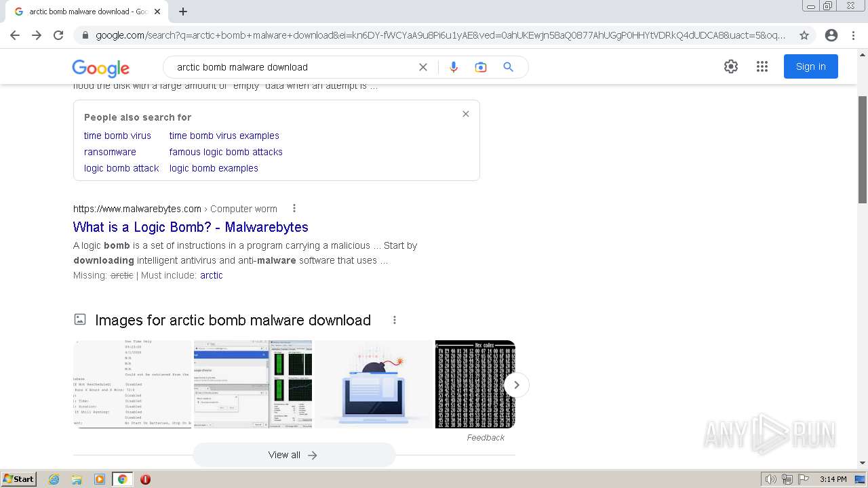Click the scrollbar down arrow
Image resolution: width=868 pixels, height=488 pixels.
tap(863, 464)
